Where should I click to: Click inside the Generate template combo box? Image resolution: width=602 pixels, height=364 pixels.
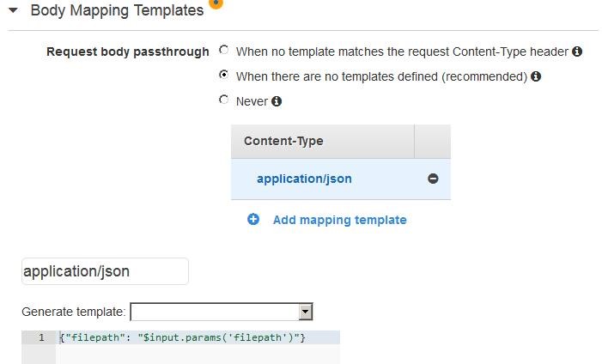[222, 312]
